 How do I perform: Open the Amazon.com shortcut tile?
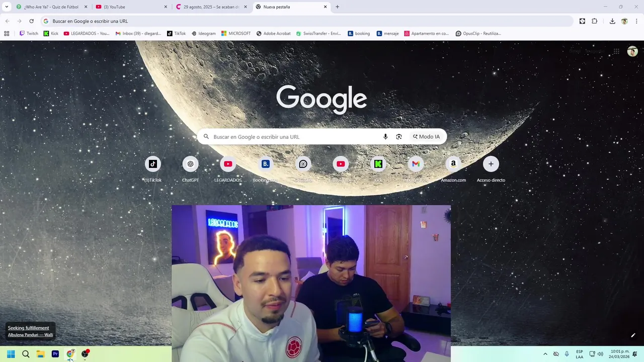coord(453,170)
